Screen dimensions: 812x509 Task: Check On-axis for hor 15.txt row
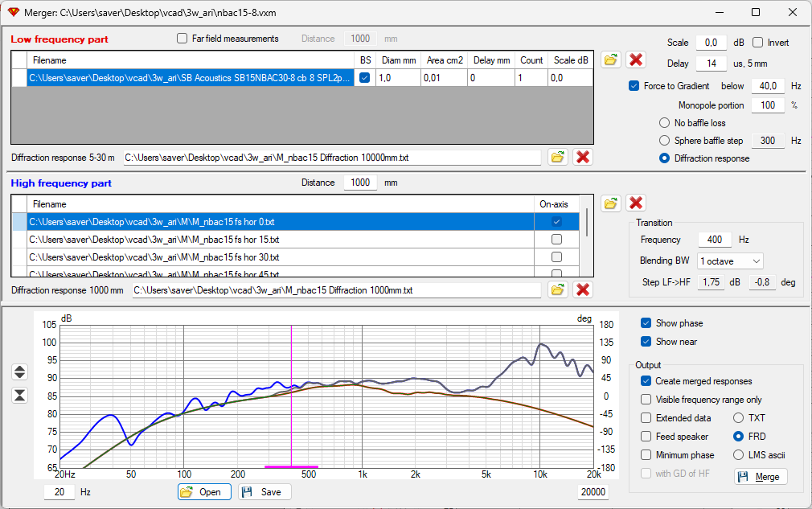coord(556,240)
